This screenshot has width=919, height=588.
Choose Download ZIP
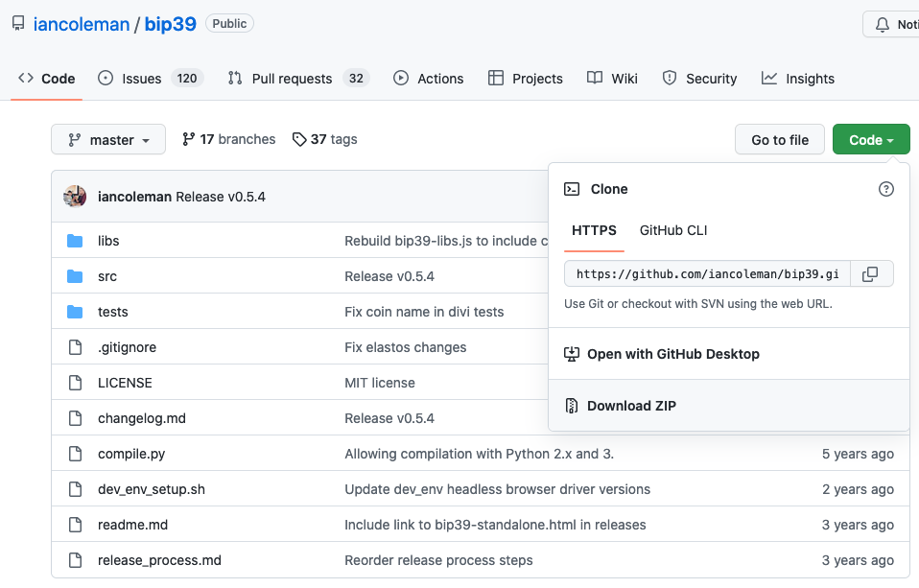click(729, 406)
